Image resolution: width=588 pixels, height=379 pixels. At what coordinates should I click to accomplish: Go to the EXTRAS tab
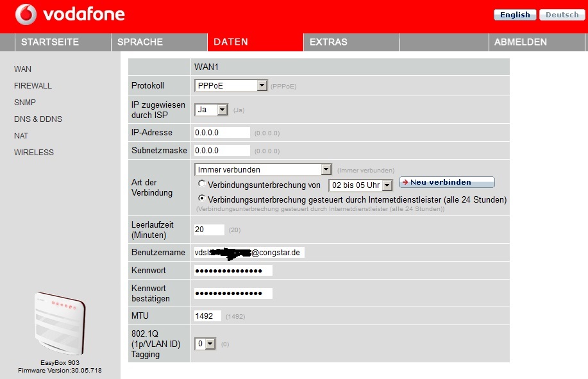tap(328, 42)
